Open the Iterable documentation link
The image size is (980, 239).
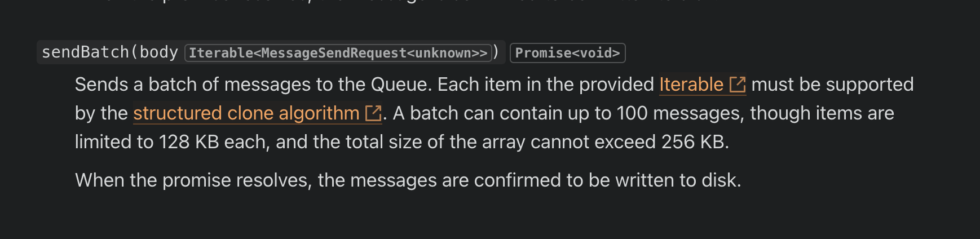[x=691, y=85]
